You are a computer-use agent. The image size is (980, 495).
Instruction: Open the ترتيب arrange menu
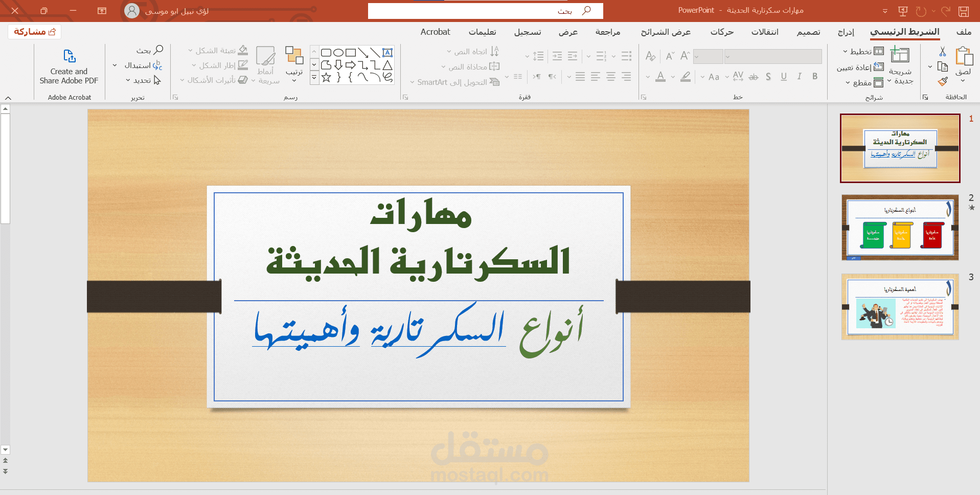[294, 64]
